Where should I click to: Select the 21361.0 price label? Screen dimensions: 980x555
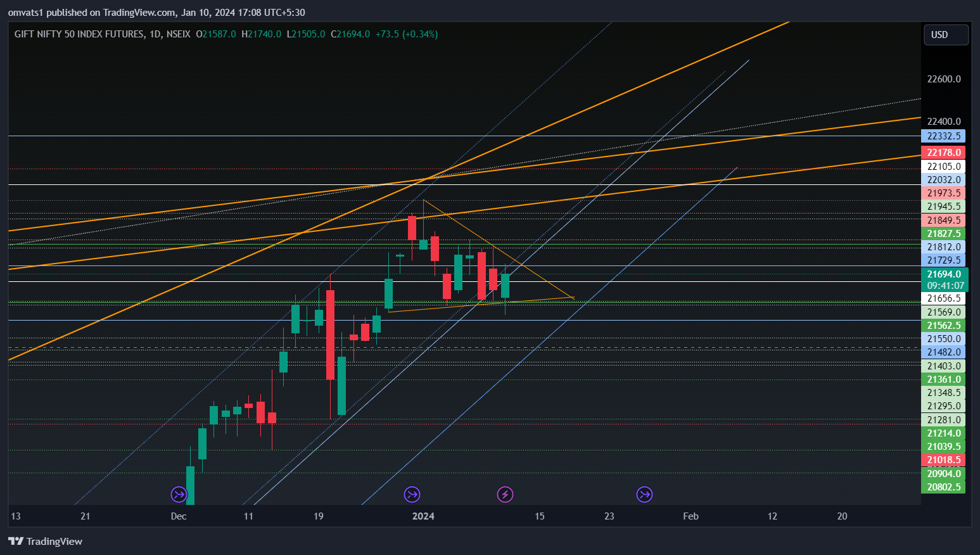[943, 380]
